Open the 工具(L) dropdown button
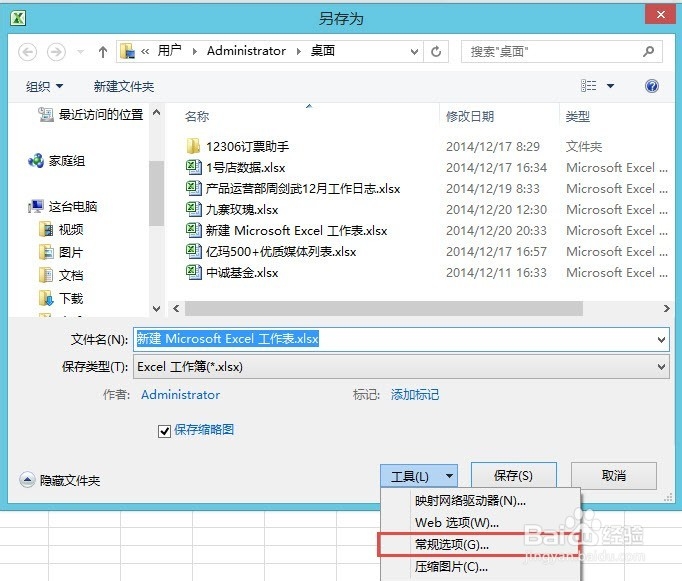The width and height of the screenshot is (682, 581). point(419,476)
